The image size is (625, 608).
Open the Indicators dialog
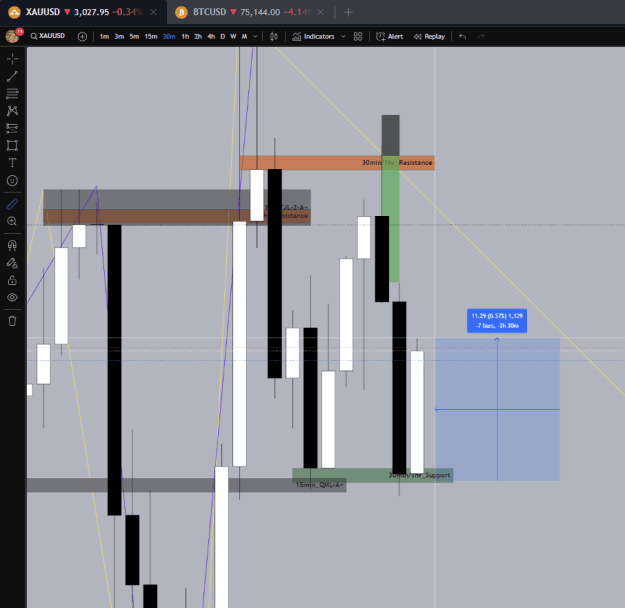pos(313,37)
